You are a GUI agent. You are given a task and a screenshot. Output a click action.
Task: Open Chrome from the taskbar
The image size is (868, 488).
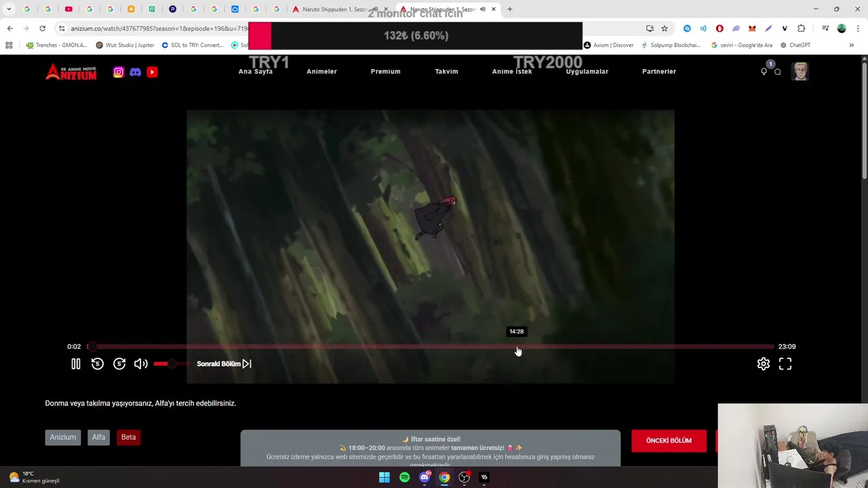444,478
